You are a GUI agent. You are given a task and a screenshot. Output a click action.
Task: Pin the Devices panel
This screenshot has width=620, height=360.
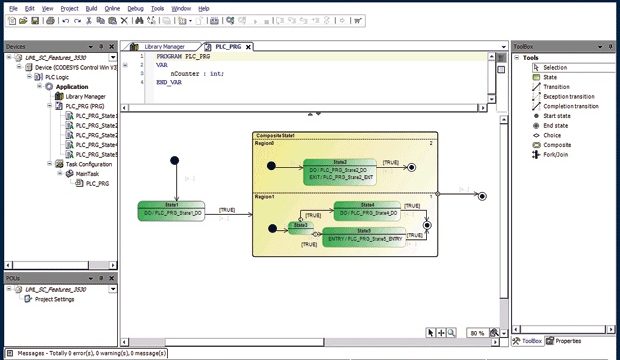pos(101,47)
